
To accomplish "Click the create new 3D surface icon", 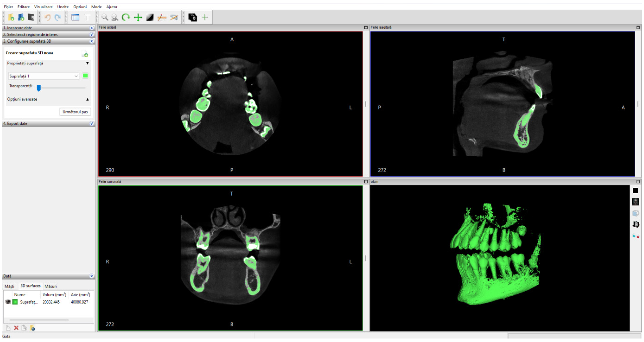I will (x=85, y=54).
